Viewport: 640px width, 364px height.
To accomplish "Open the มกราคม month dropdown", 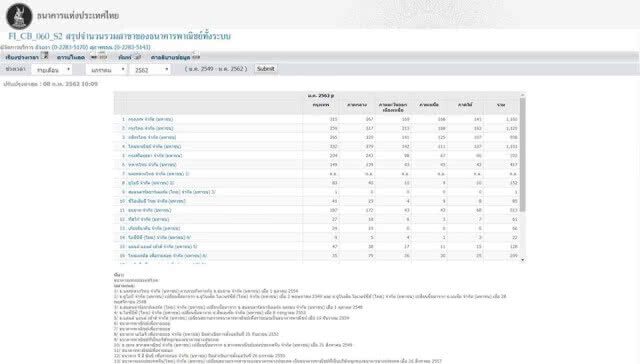I will (106, 70).
